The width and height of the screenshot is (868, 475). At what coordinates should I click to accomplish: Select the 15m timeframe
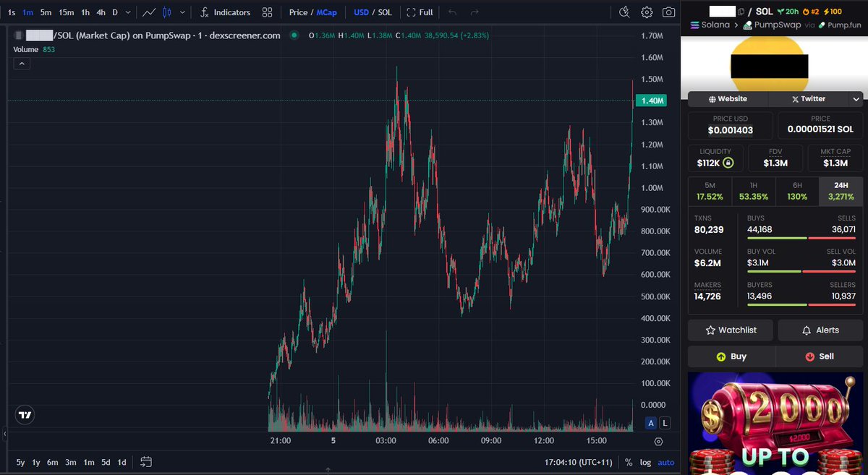pyautogui.click(x=66, y=12)
